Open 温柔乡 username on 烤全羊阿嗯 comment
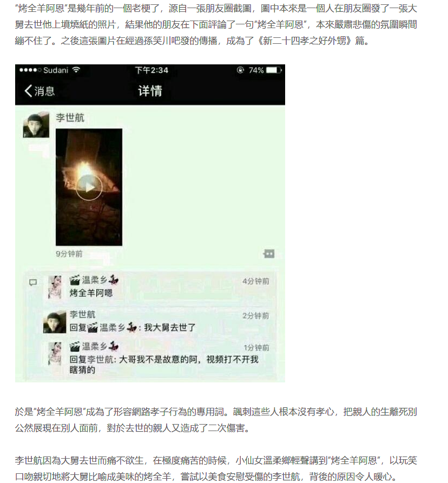 tap(94, 280)
